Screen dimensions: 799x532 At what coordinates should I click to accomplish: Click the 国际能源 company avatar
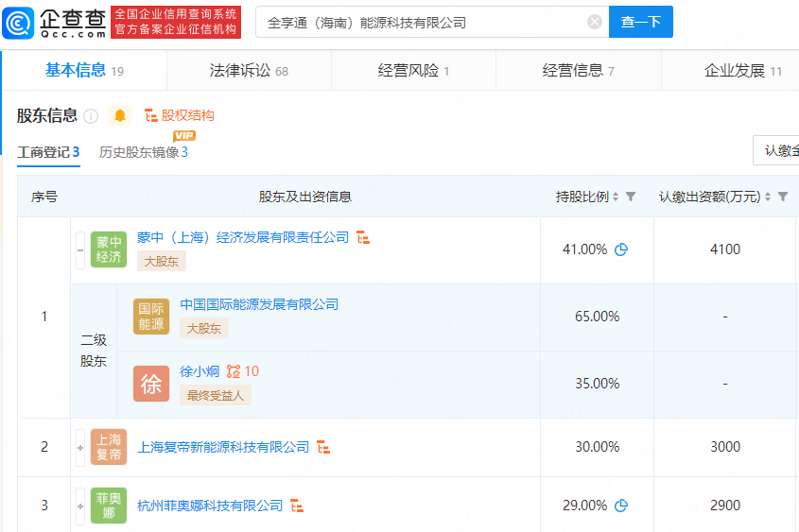click(x=151, y=317)
